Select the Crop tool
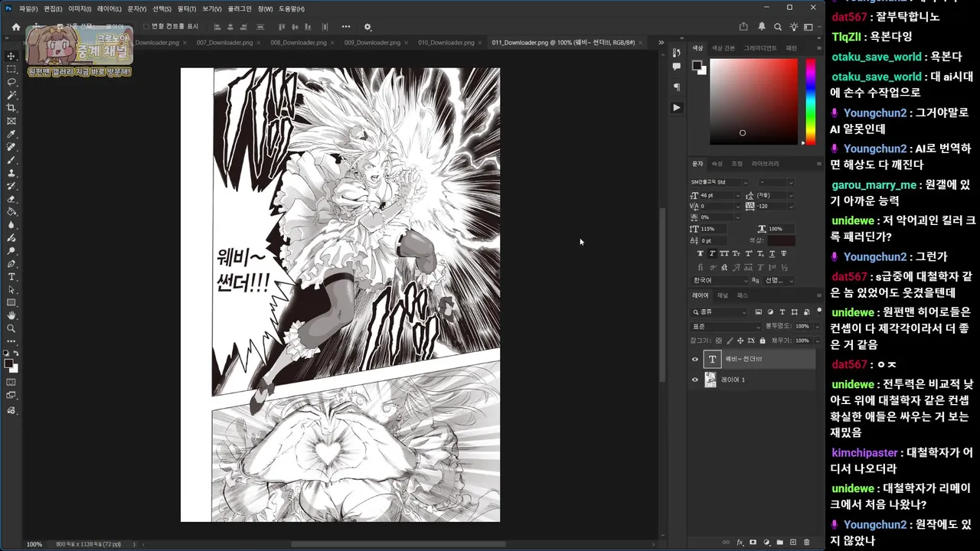This screenshot has width=980, height=551. (11, 108)
